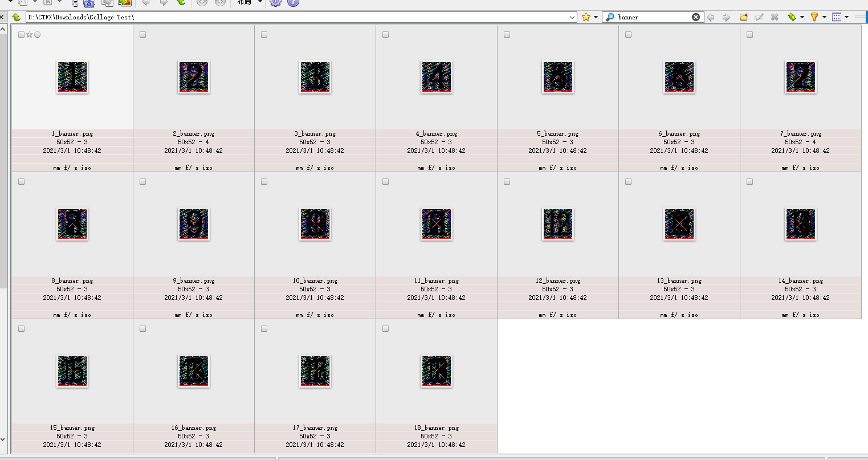Click the orange filter funnel icon
This screenshot has height=460, width=868.
[814, 17]
